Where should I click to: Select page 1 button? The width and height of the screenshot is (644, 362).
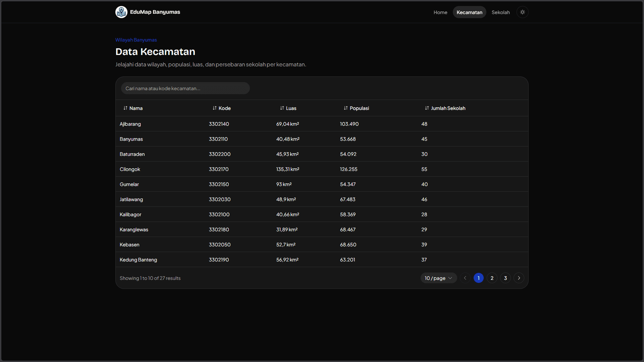coord(479,278)
